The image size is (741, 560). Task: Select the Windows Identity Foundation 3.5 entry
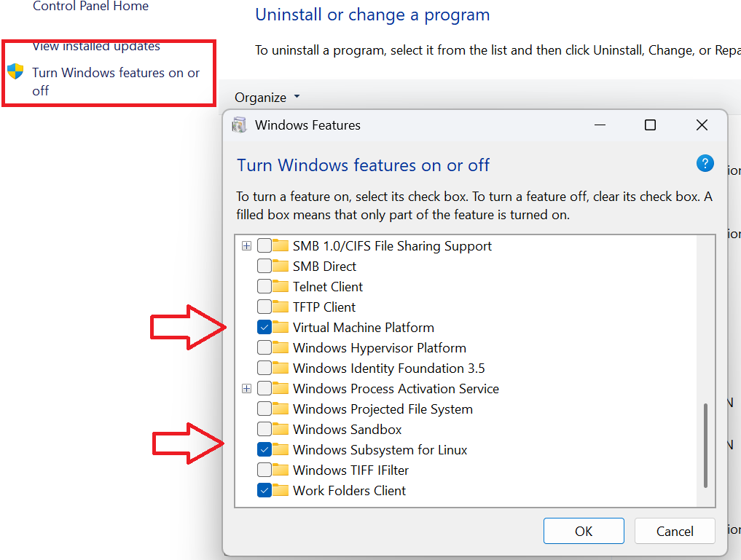388,368
